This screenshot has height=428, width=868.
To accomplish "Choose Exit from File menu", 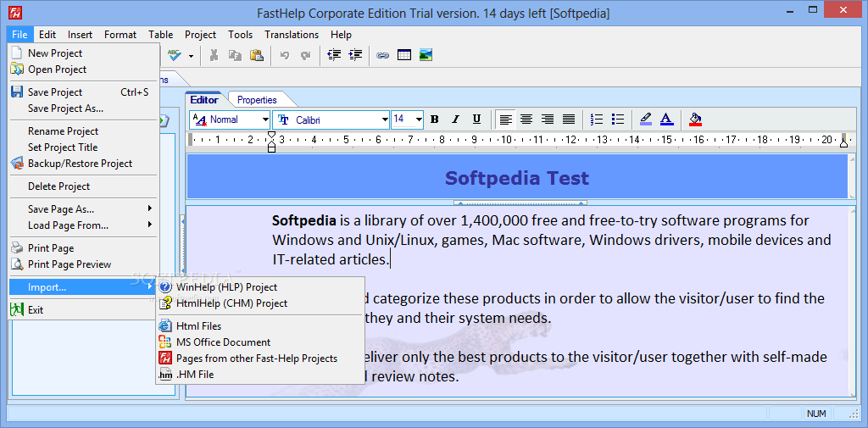I will pyautogui.click(x=84, y=309).
